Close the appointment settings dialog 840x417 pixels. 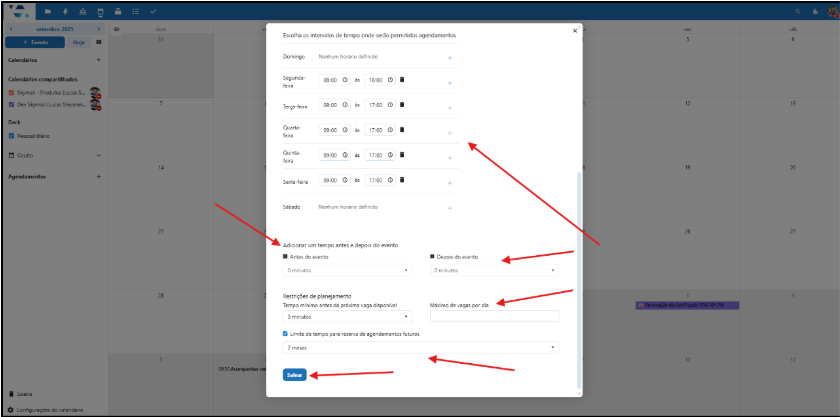pos(575,30)
